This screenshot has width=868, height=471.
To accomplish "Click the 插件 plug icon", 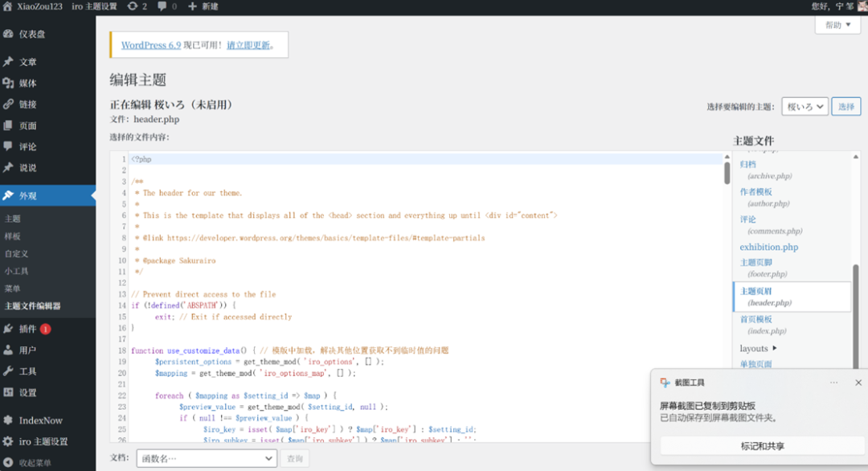I will click(8, 329).
